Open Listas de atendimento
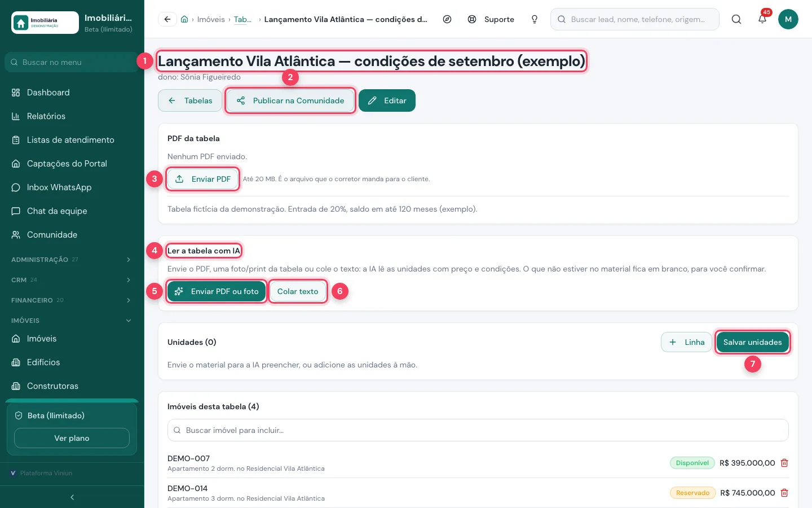Image resolution: width=812 pixels, height=508 pixels. coord(72,140)
